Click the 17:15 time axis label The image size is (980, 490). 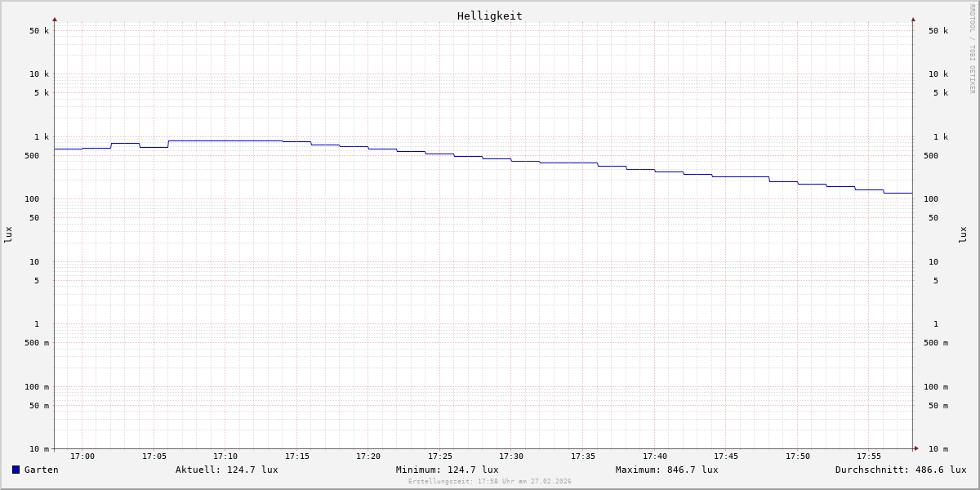click(x=297, y=457)
